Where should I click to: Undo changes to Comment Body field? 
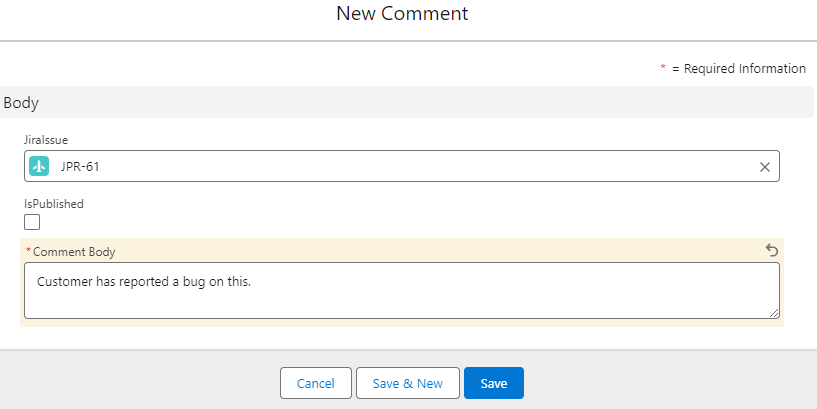click(772, 251)
